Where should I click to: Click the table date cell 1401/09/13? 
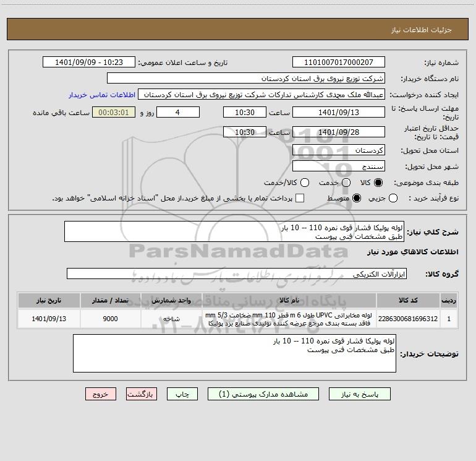49,319
